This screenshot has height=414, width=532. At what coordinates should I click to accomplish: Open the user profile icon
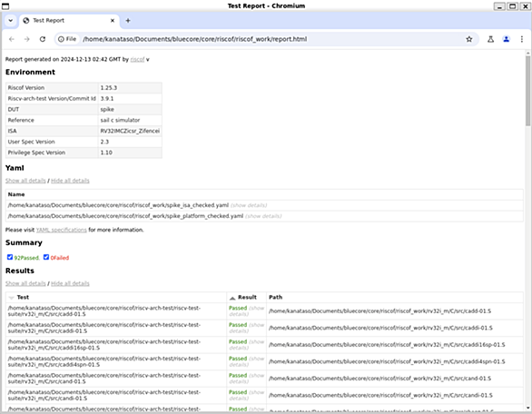507,39
